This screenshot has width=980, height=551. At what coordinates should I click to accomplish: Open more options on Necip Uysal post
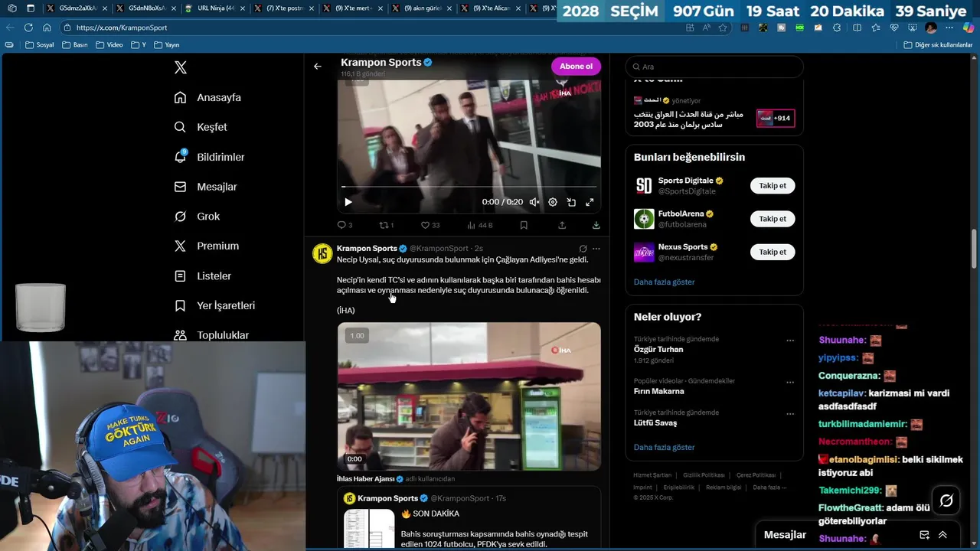tap(596, 249)
